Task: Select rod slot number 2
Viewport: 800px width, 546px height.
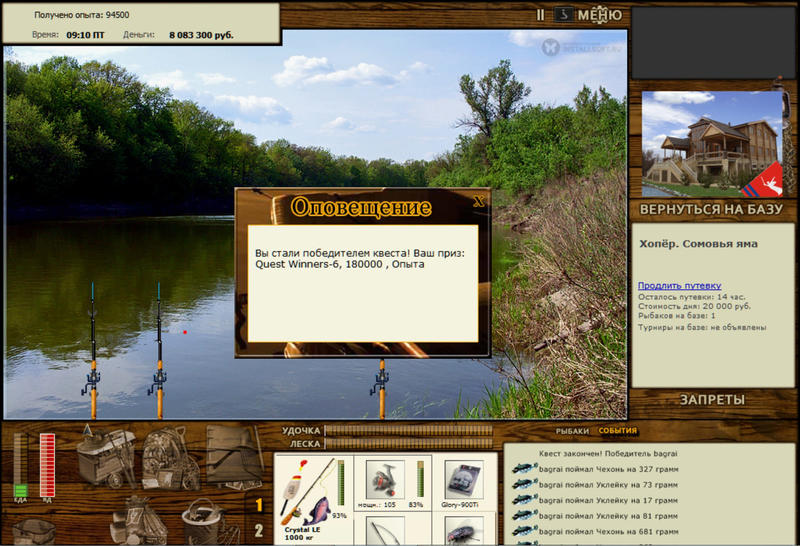Action: coord(259,531)
